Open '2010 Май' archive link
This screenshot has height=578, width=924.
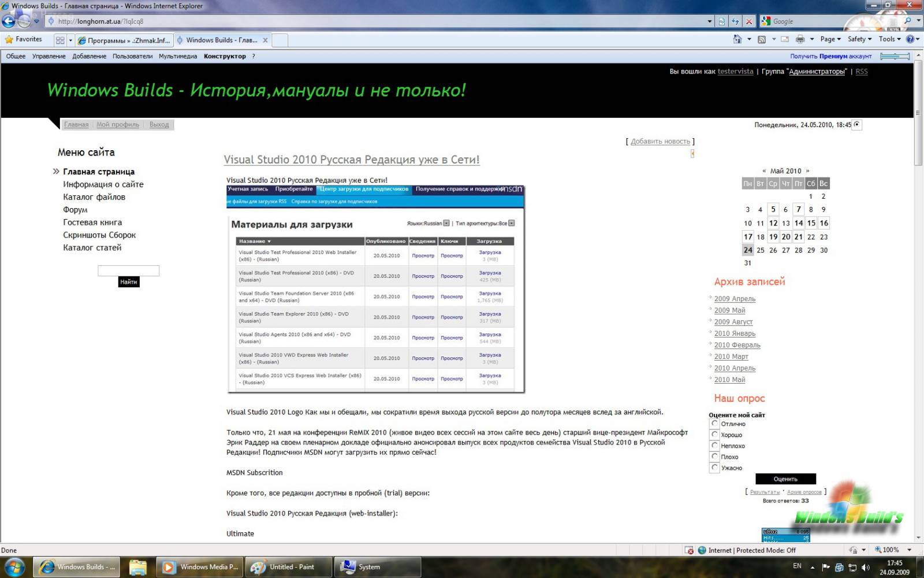[x=729, y=380]
